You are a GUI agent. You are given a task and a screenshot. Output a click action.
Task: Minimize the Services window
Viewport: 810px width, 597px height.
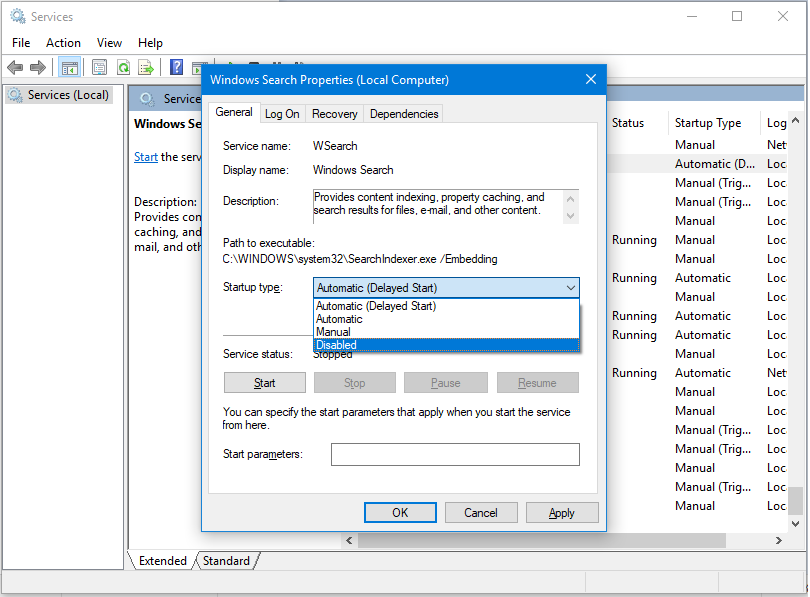click(x=692, y=17)
